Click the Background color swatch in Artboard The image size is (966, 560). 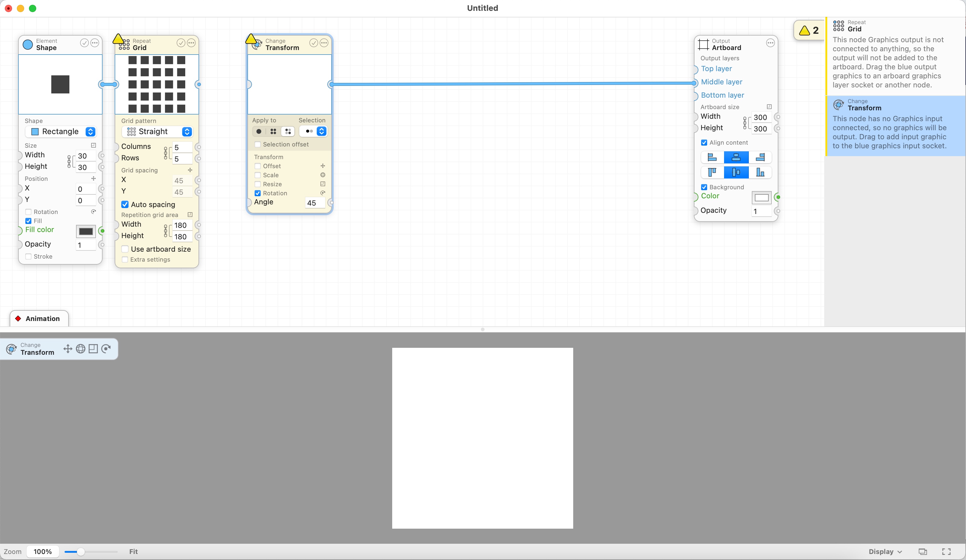pyautogui.click(x=761, y=197)
